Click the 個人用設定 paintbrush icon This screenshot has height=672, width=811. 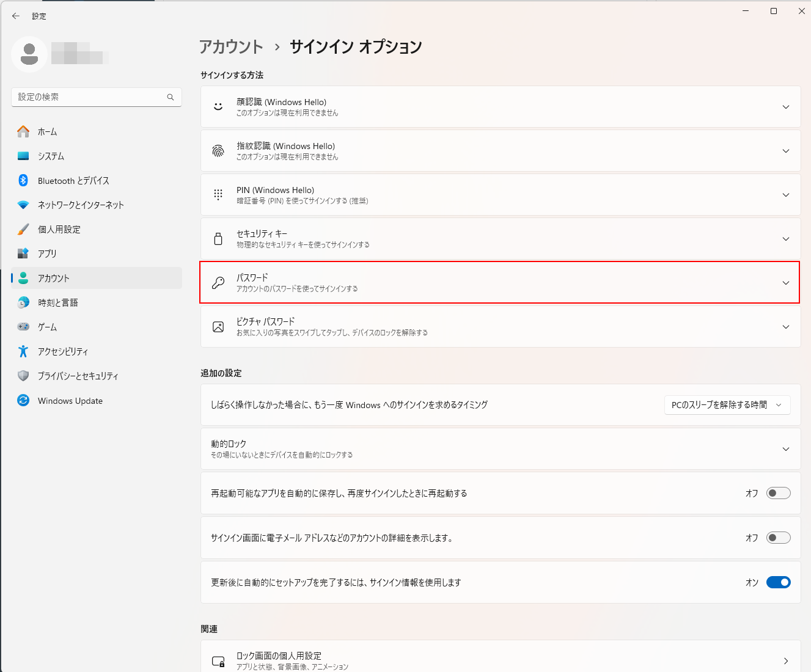pos(23,229)
